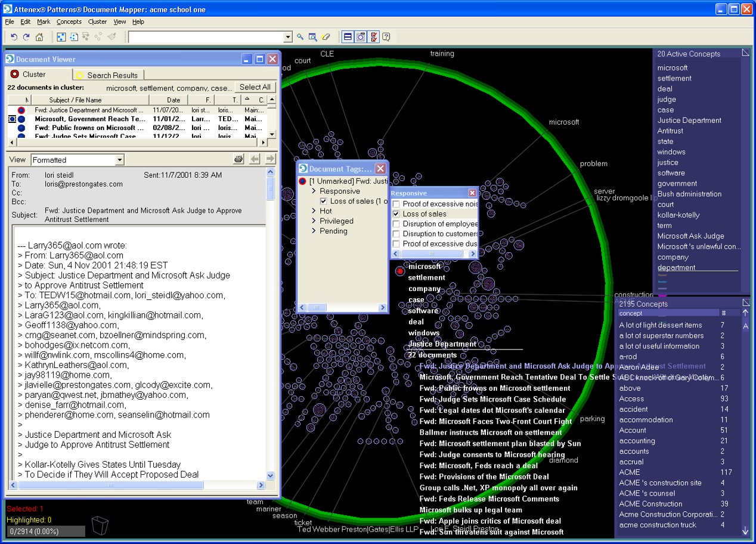
Task: Click the eraser icon in the toolbar
Action: tap(326, 37)
